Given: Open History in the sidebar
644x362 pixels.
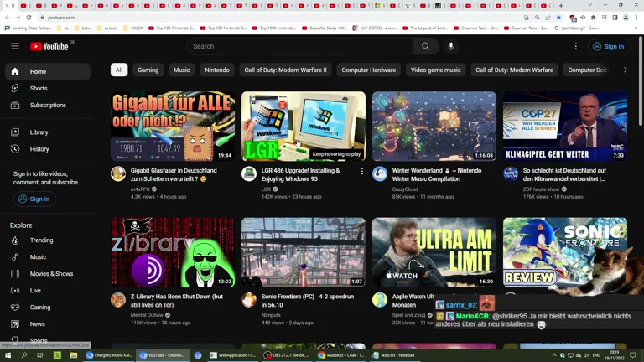Looking at the screenshot, I should (x=39, y=149).
